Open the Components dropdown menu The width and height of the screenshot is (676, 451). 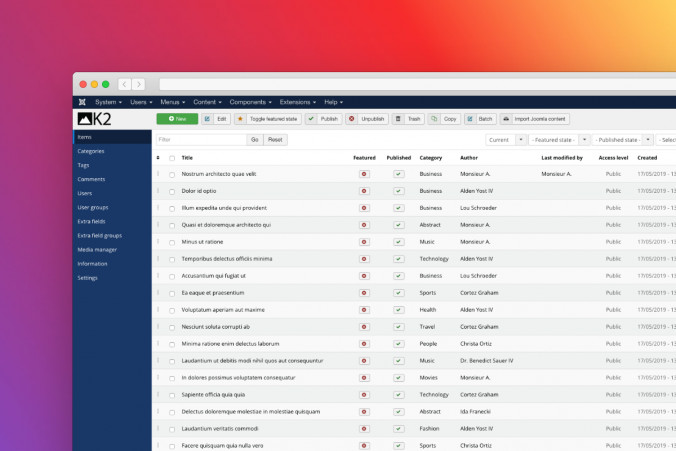250,102
